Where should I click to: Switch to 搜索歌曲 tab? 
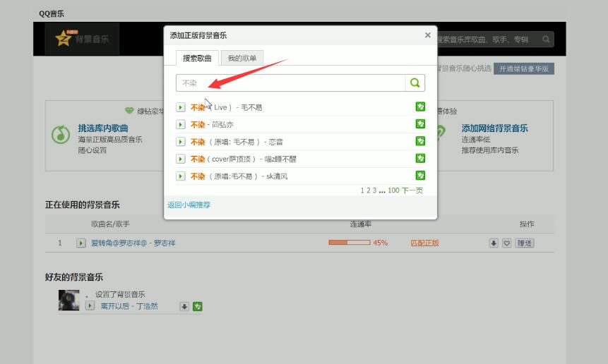click(x=197, y=58)
